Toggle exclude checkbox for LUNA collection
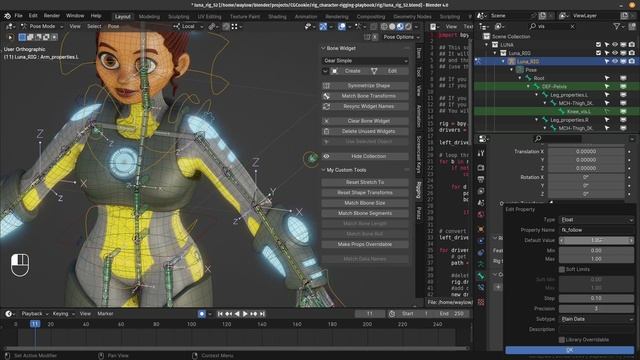640x360 pixels. 598,45
